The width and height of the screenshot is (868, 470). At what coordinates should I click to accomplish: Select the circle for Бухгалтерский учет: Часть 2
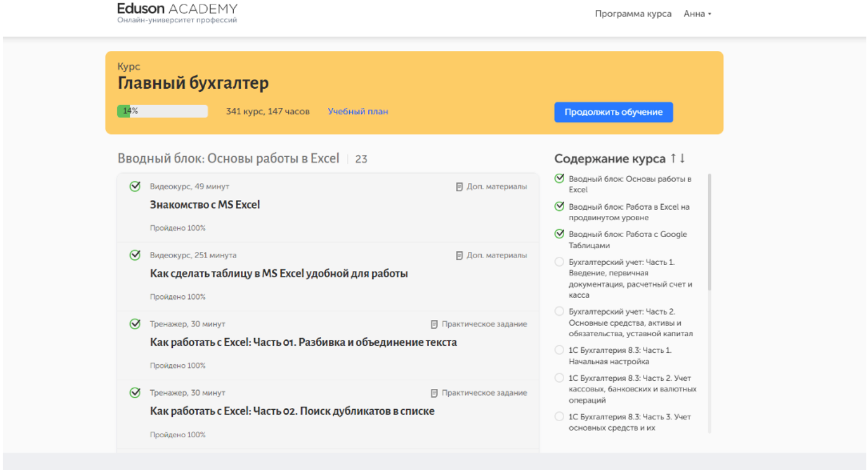coord(559,311)
